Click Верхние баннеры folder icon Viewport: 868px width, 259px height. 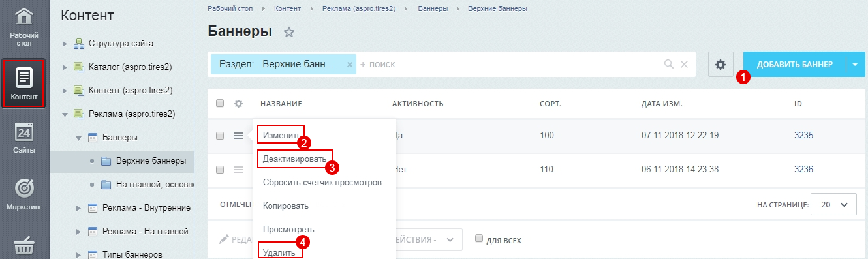[106, 161]
